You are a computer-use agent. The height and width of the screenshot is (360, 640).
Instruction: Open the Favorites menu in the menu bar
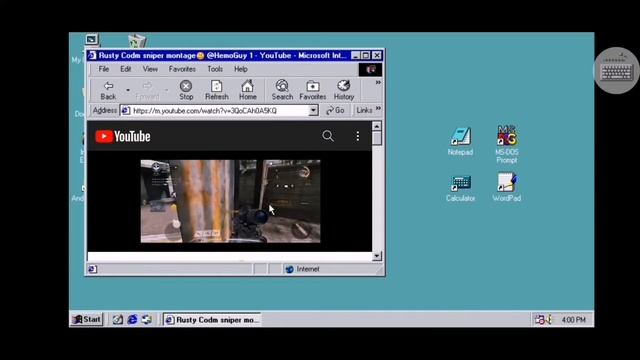(182, 69)
